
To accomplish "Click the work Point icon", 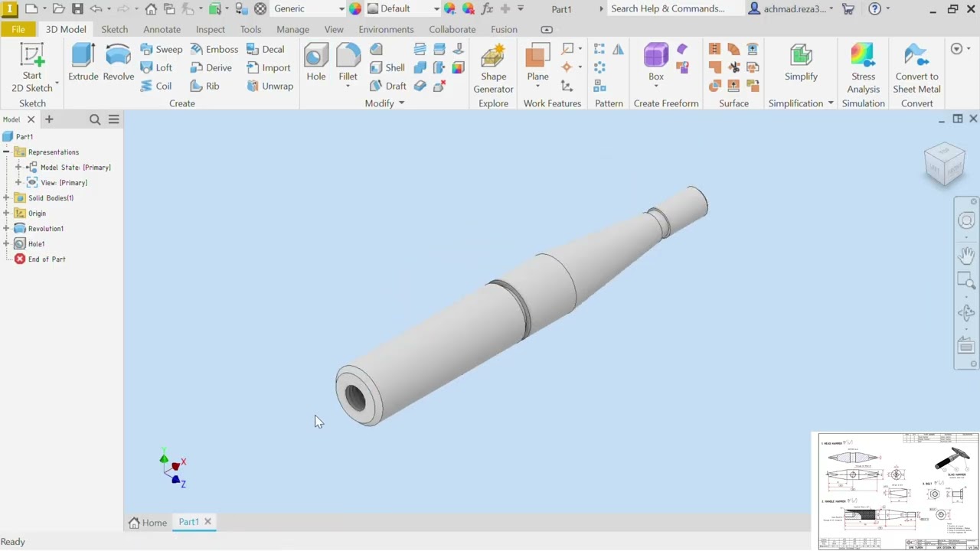I will point(567,67).
